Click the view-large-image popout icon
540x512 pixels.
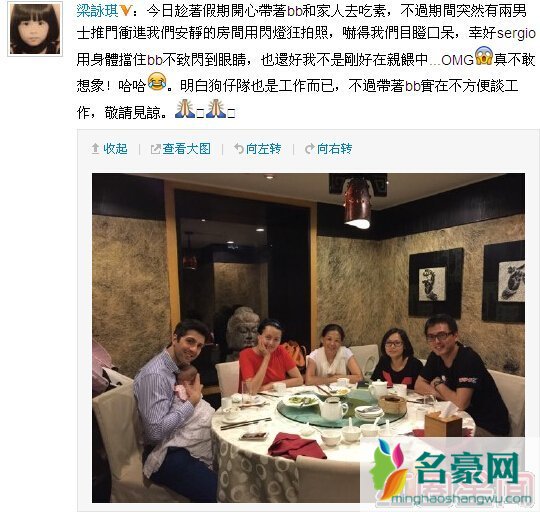click(x=155, y=149)
